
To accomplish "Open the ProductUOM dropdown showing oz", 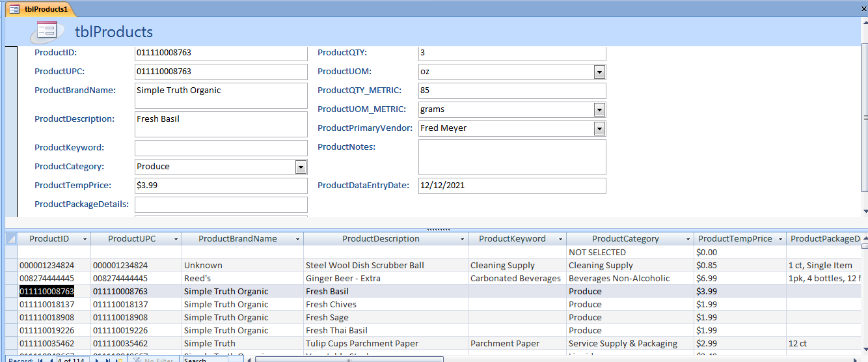I will [x=599, y=72].
